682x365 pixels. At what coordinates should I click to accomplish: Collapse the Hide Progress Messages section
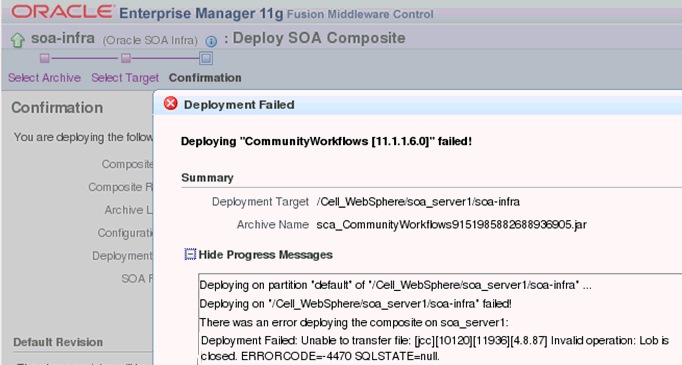(x=190, y=254)
